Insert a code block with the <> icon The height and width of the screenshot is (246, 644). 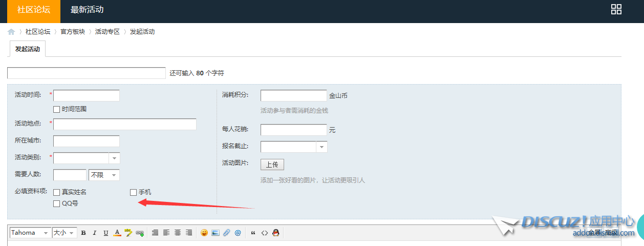pos(265,233)
